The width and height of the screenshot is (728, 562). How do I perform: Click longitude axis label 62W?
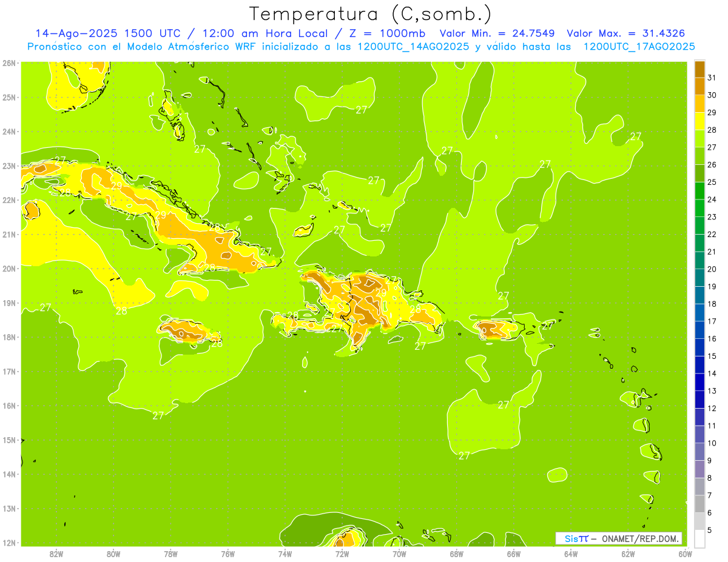click(x=628, y=554)
